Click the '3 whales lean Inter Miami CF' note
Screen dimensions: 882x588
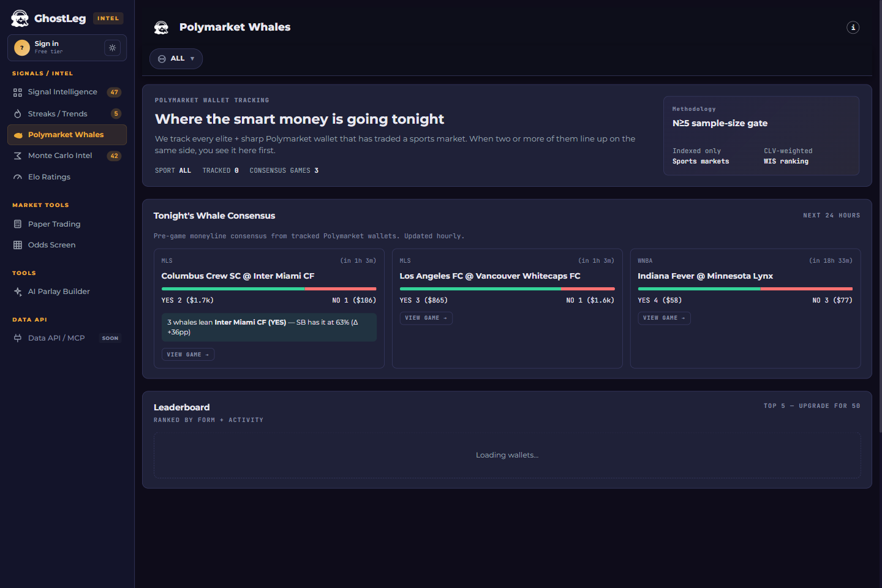269,327
